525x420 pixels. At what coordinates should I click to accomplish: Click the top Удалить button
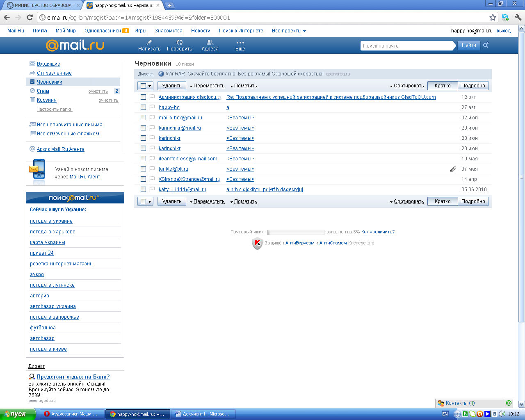point(172,86)
